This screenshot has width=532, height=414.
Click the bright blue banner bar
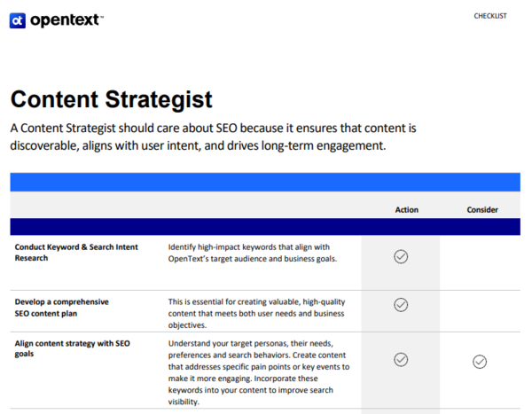tap(264, 182)
